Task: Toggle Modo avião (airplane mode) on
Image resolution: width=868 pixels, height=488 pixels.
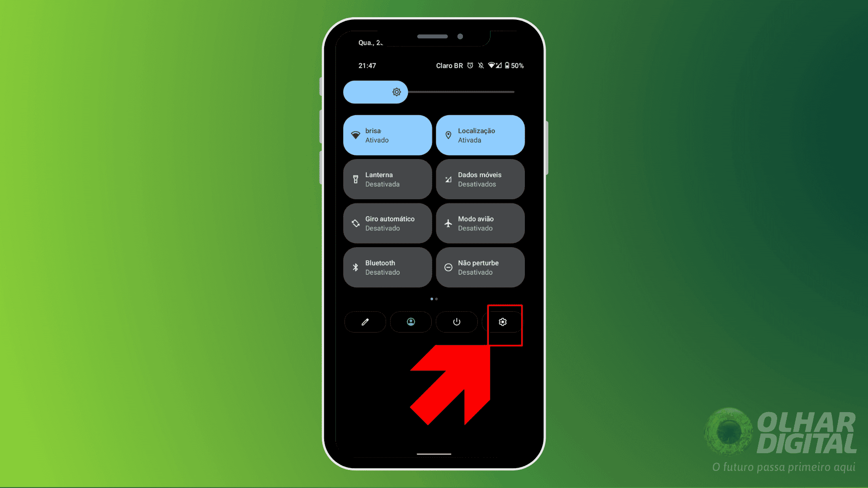Action: 480,223
